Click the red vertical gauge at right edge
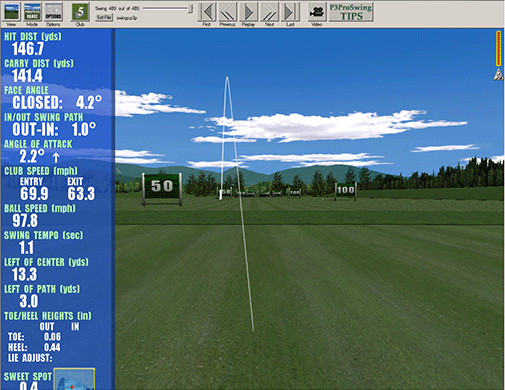This screenshot has width=505, height=390. tap(498, 48)
